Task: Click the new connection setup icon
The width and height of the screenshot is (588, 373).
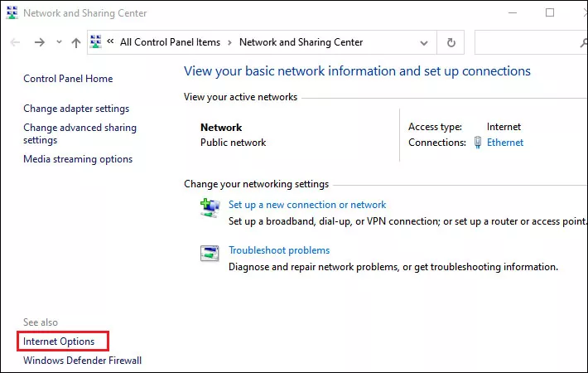Action: (x=210, y=208)
